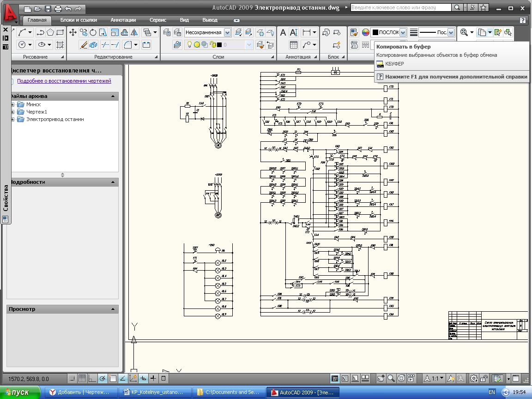The image size is (532, 399).
Task: Collapse the Подробности section
Action: pos(113,182)
